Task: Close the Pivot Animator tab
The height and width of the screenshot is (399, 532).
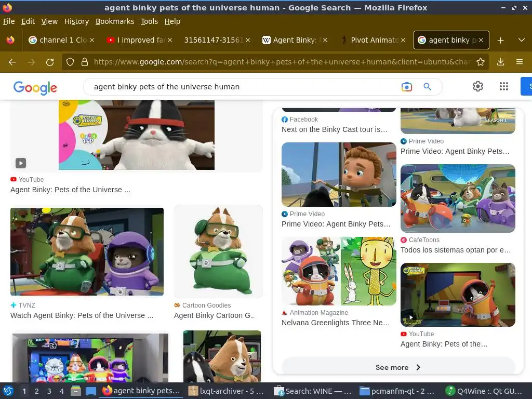Action: pos(403,40)
